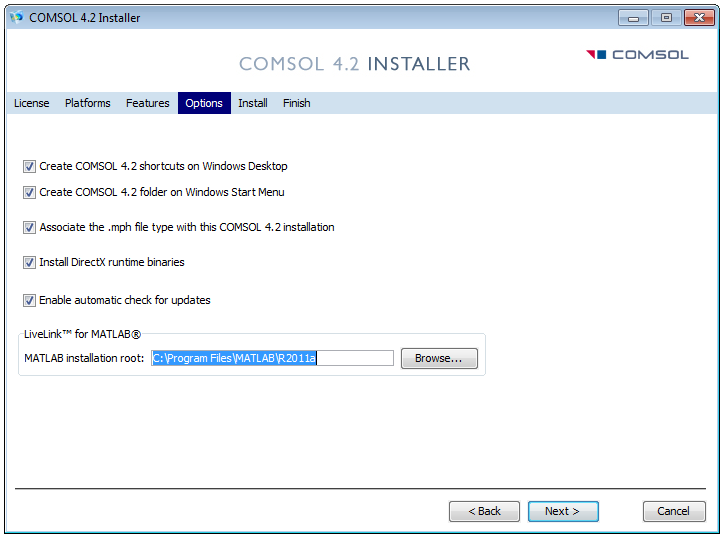Viewport: 726px width, 540px height.
Task: Proceed with the Next > button
Action: tap(563, 511)
